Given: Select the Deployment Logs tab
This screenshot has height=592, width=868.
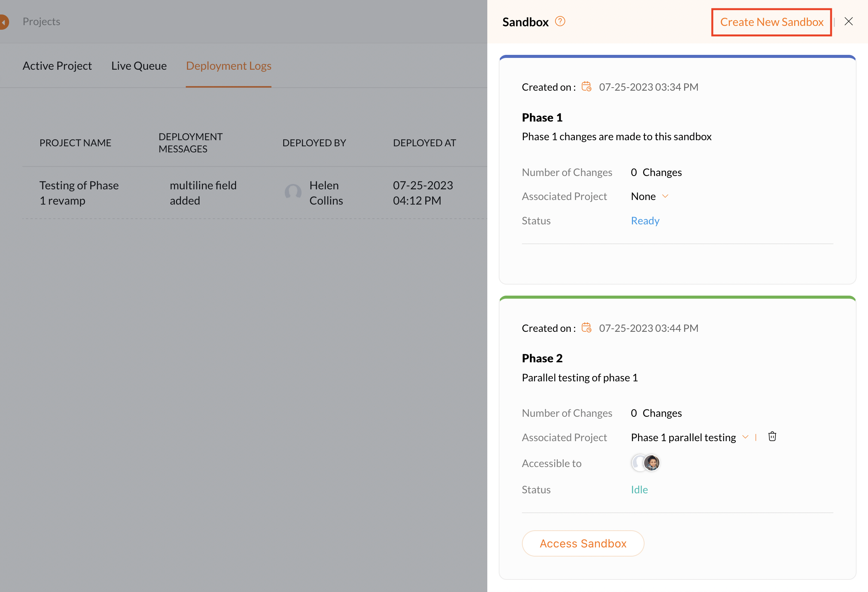Looking at the screenshot, I should (228, 66).
